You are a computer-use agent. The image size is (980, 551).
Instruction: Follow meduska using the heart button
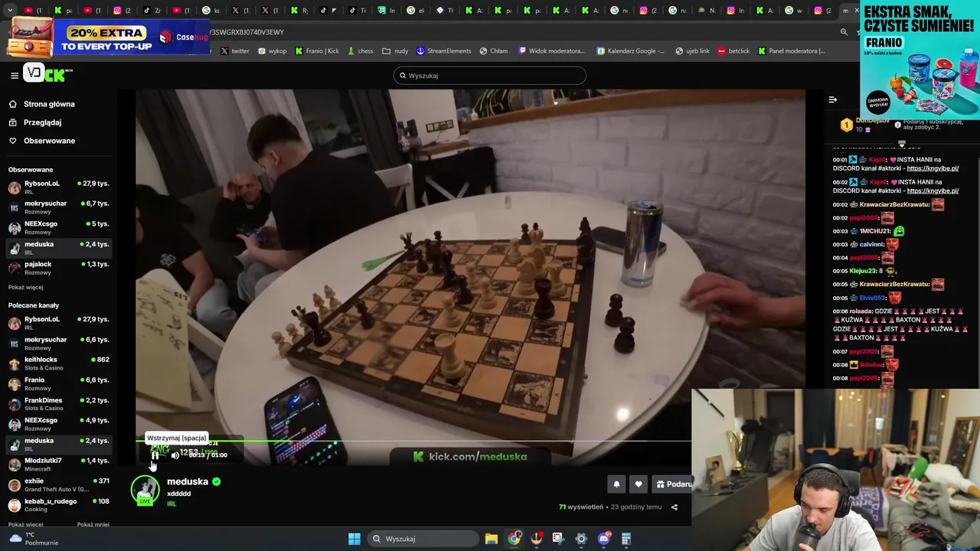point(639,484)
